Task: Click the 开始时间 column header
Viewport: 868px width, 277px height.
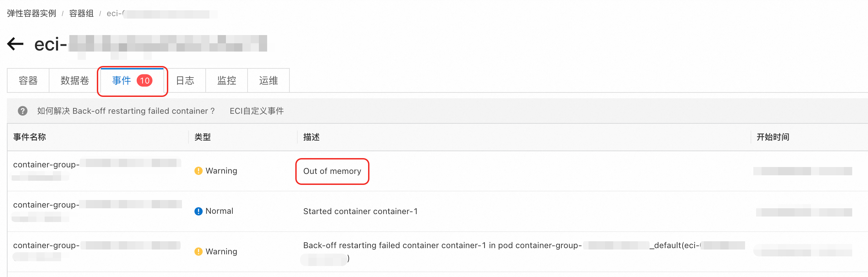Action: click(773, 137)
